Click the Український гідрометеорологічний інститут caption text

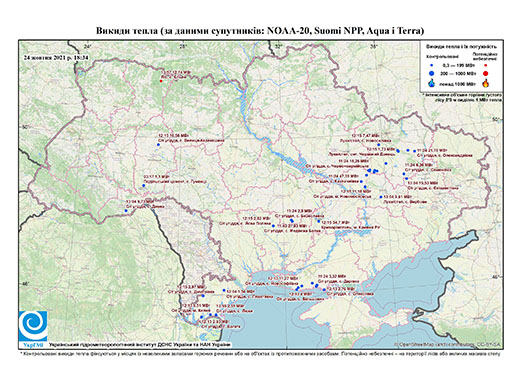(140, 345)
